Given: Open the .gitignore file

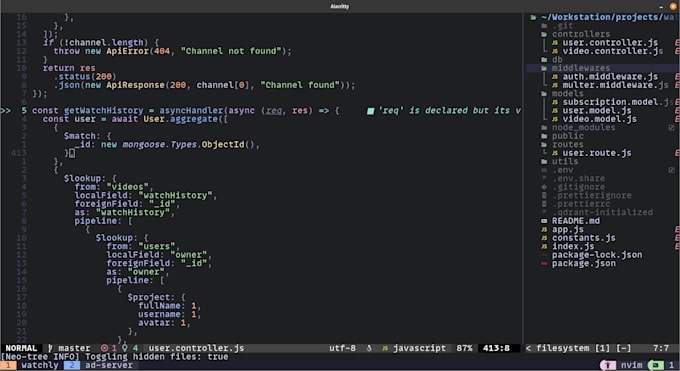Looking at the screenshot, I should [578, 187].
